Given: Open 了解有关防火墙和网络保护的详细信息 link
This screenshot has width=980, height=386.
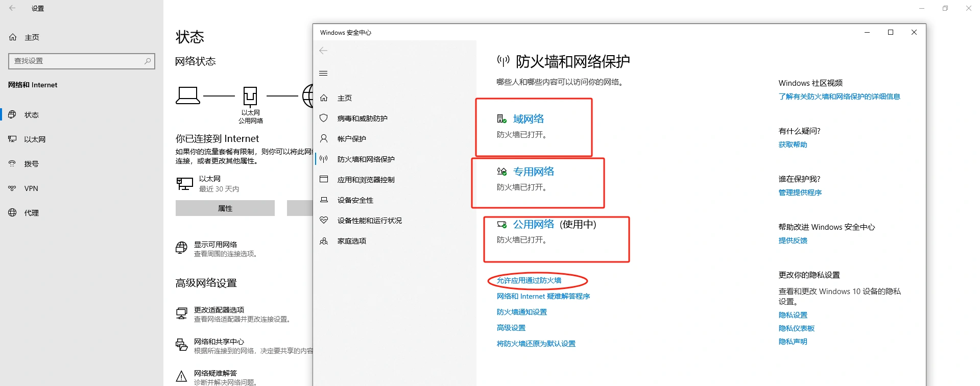Looking at the screenshot, I should pos(840,96).
